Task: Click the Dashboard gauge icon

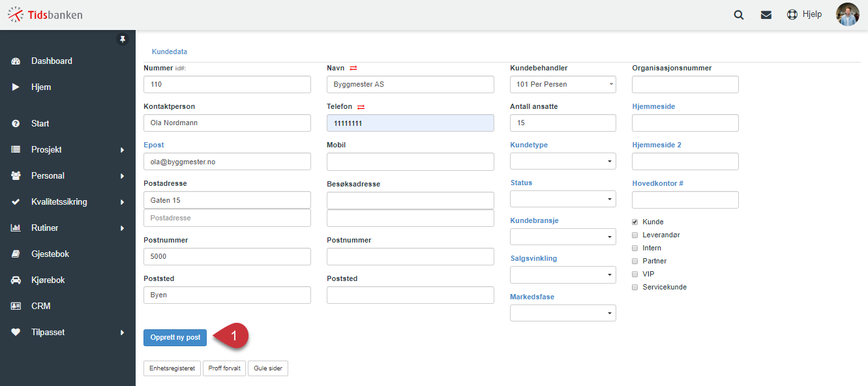Action: point(16,61)
